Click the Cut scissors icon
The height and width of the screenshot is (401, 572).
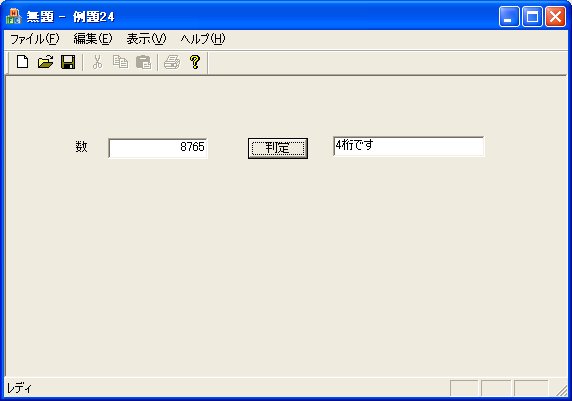pos(97,62)
